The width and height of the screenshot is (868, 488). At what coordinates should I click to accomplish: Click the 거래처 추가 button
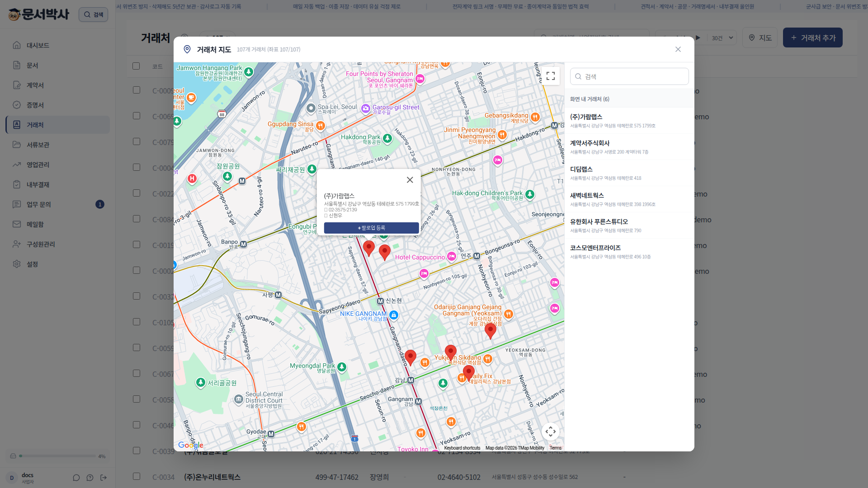coord(813,38)
